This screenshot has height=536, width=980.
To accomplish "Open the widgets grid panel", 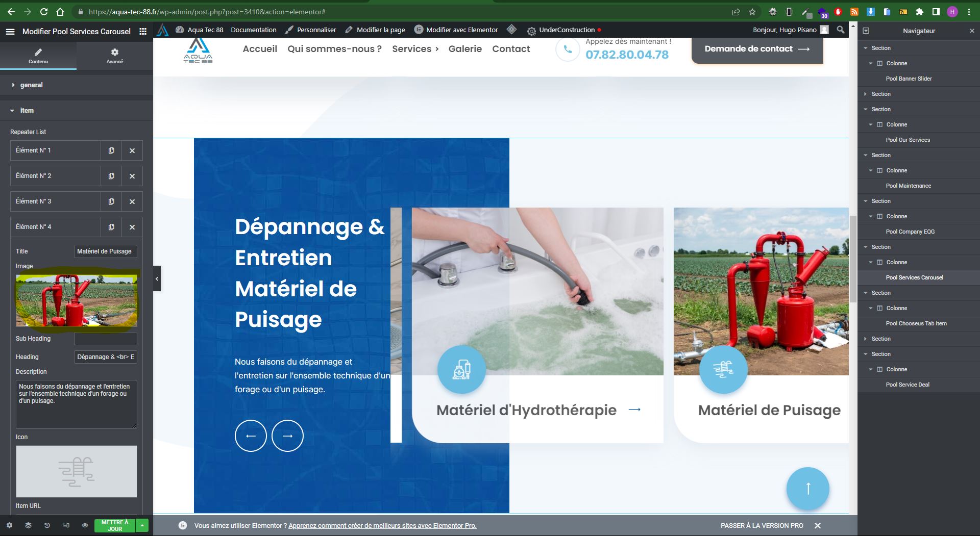I will click(x=143, y=32).
